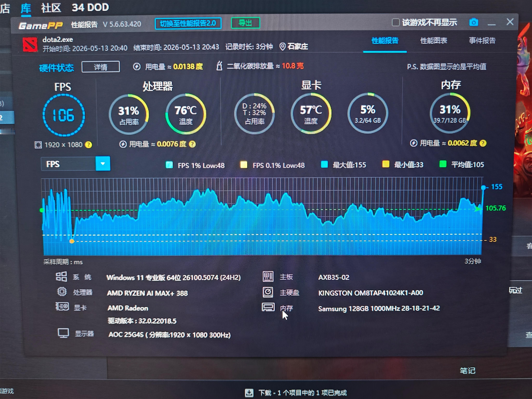532x399 pixels.
Task: Click the GamePP logo
Action: (41, 25)
